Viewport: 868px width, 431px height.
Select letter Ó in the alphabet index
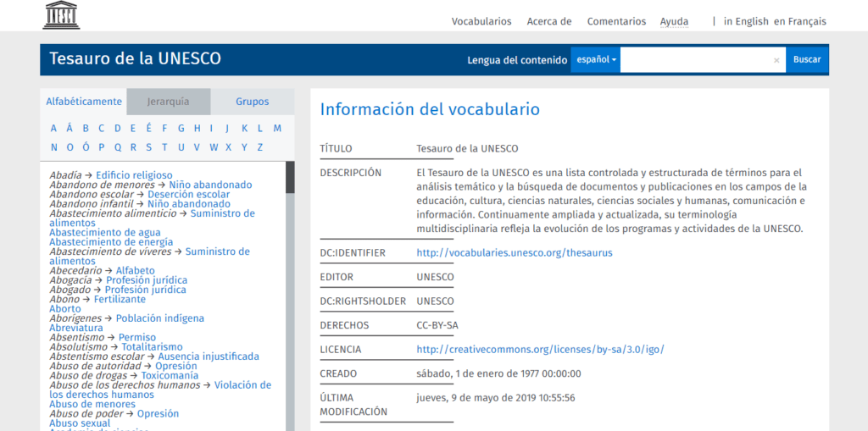86,146
